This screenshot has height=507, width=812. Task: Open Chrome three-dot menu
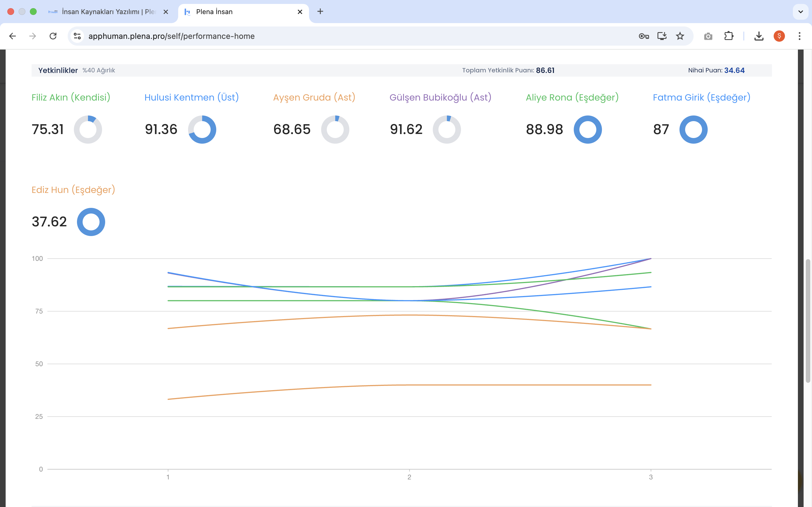[799, 36]
